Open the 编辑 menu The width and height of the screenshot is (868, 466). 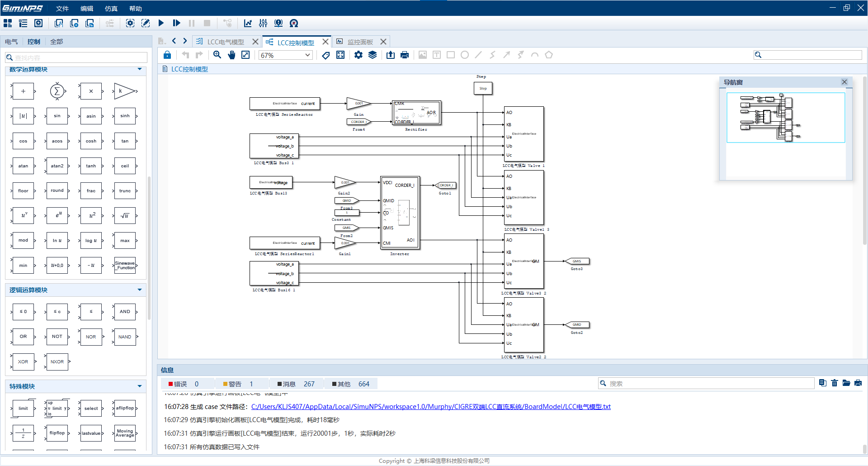click(87, 9)
